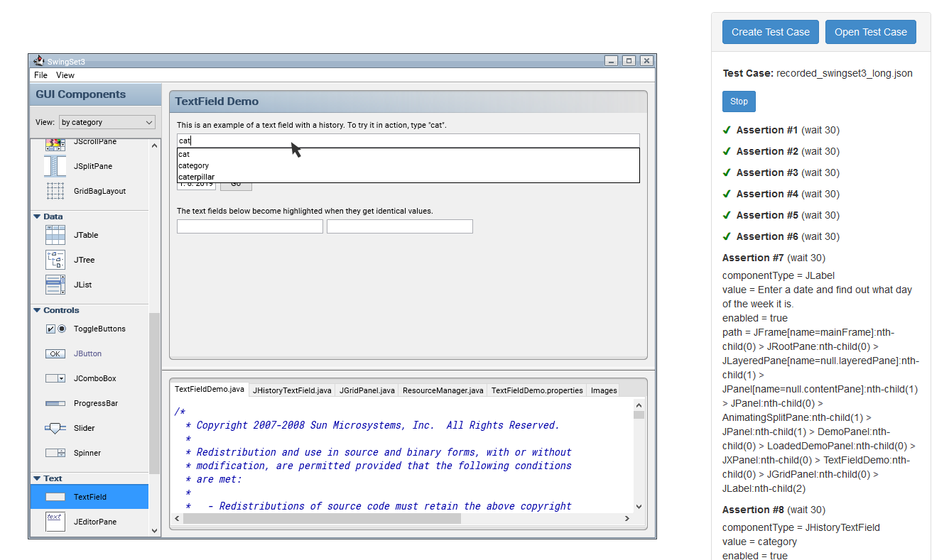
Task: Switch to TextFieldDemo.properties tab
Action: point(537,390)
